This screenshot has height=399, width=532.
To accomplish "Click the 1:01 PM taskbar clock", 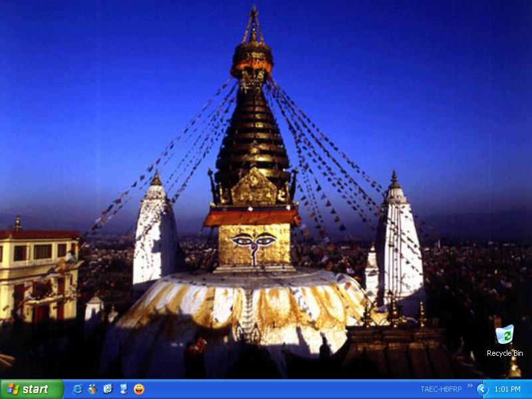I will 507,389.
